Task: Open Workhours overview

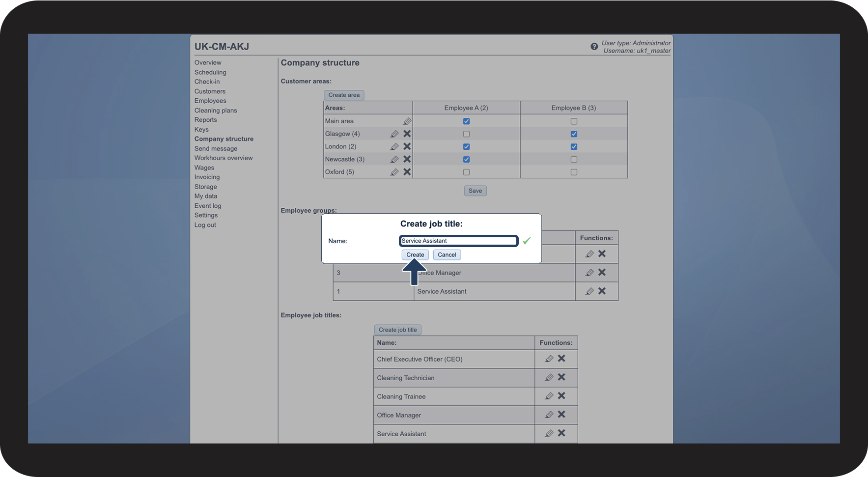Action: pos(224,158)
